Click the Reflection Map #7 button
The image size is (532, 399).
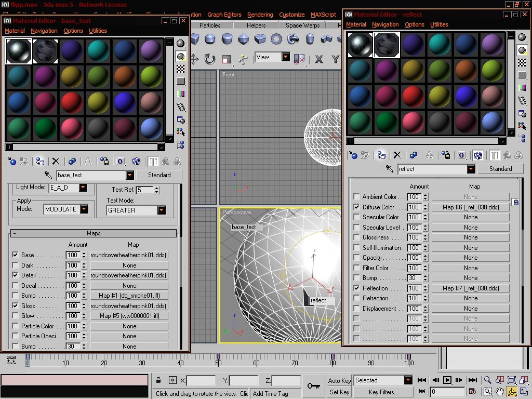(471, 288)
